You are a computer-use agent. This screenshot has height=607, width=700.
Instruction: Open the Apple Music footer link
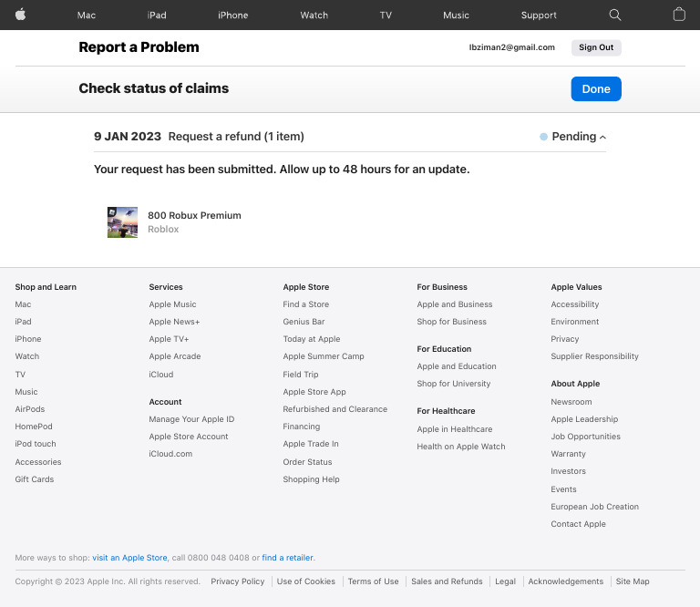[x=172, y=304]
